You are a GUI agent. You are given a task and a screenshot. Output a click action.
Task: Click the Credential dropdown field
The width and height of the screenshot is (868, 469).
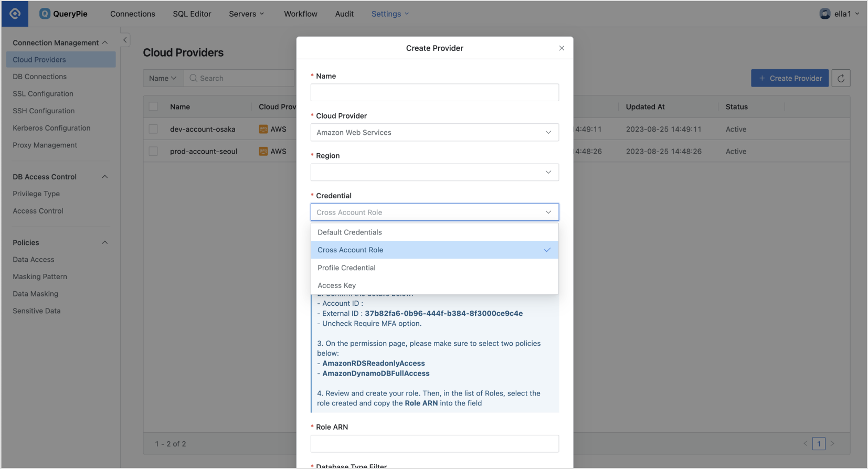(x=435, y=212)
